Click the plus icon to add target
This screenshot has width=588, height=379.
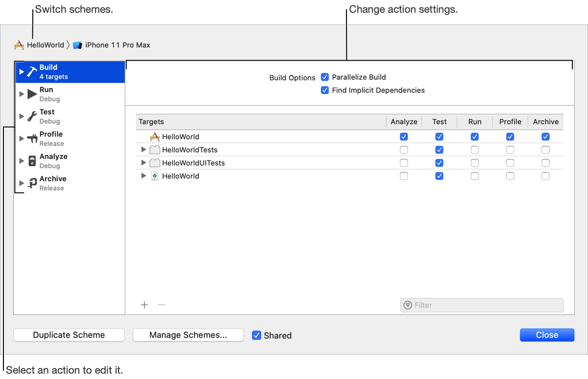[145, 305]
